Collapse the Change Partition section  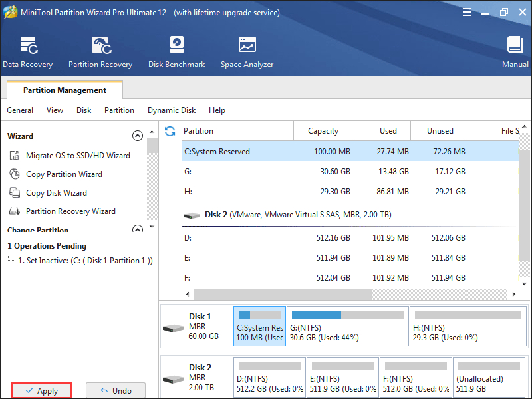(x=138, y=229)
